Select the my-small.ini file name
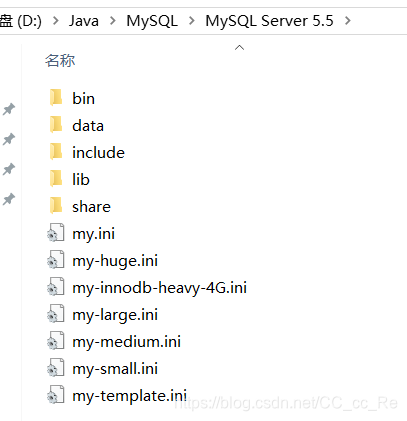The image size is (407, 421). [x=115, y=369]
